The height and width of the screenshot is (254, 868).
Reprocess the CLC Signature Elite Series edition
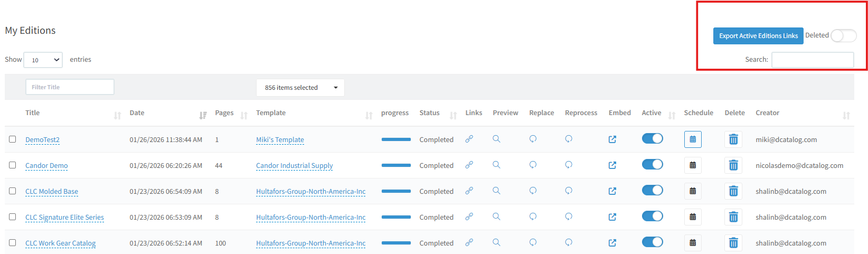(x=569, y=217)
